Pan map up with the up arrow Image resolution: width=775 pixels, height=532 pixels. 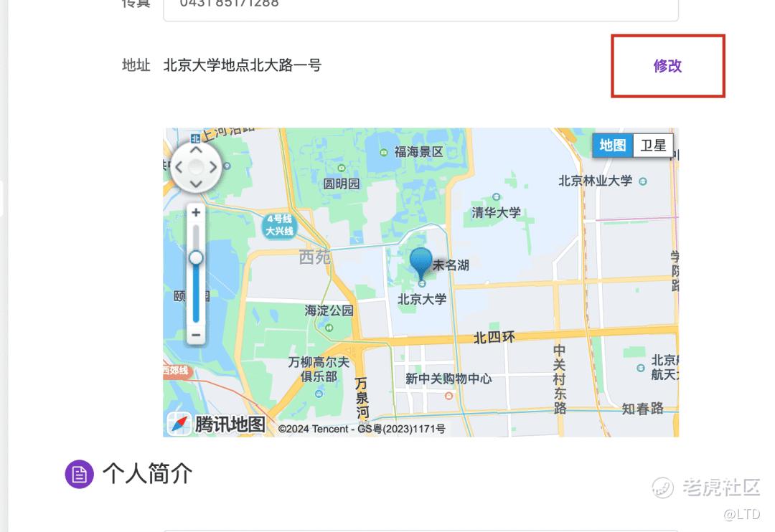[x=196, y=149]
